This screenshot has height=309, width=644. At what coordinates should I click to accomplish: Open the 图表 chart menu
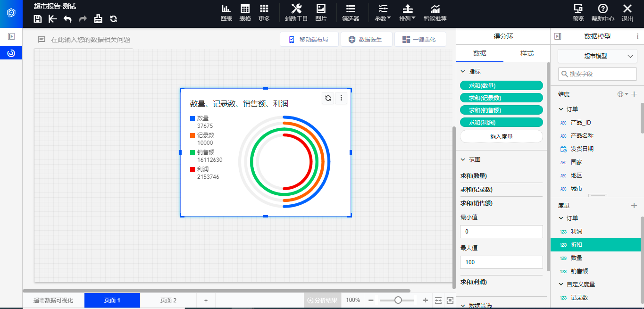[226, 13]
